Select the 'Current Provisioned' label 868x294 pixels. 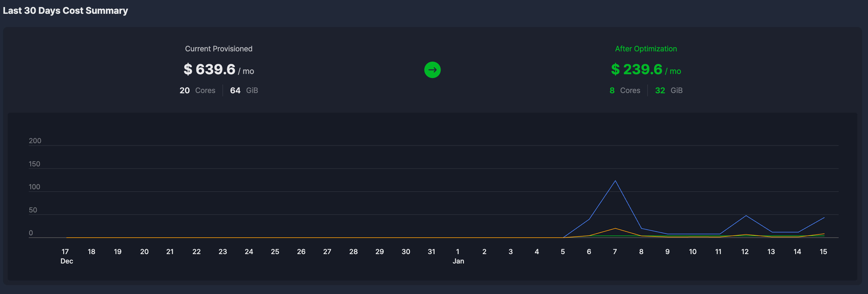218,49
